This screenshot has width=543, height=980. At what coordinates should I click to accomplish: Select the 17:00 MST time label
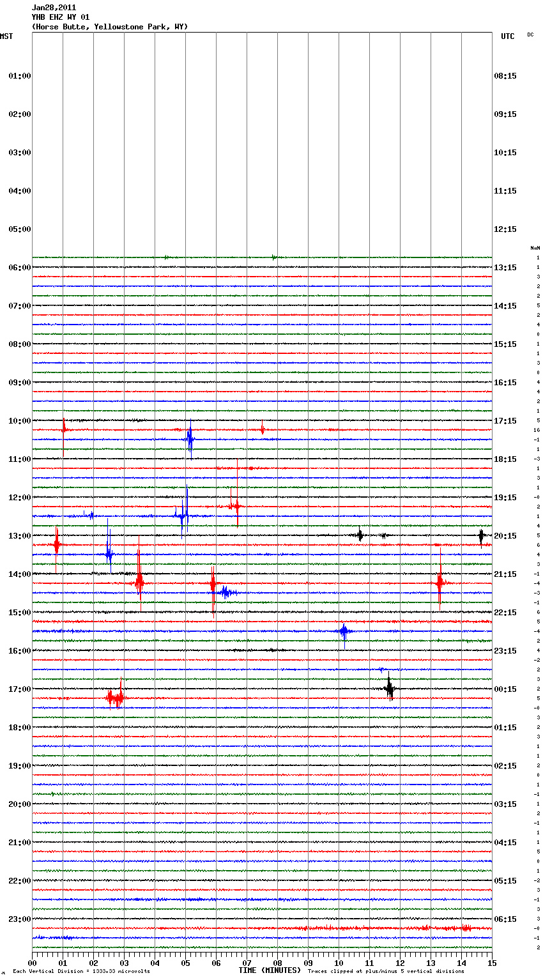pyautogui.click(x=20, y=689)
